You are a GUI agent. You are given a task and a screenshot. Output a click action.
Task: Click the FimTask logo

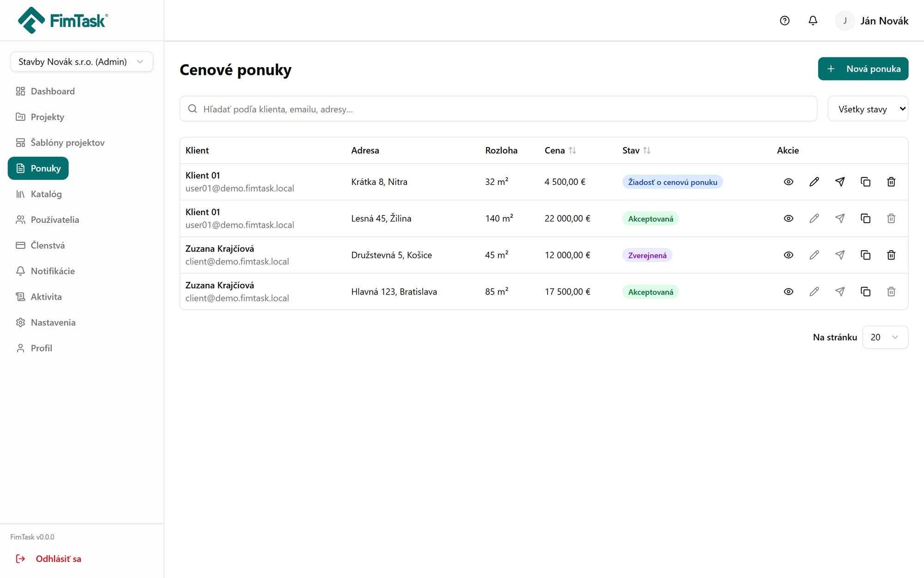point(63,20)
